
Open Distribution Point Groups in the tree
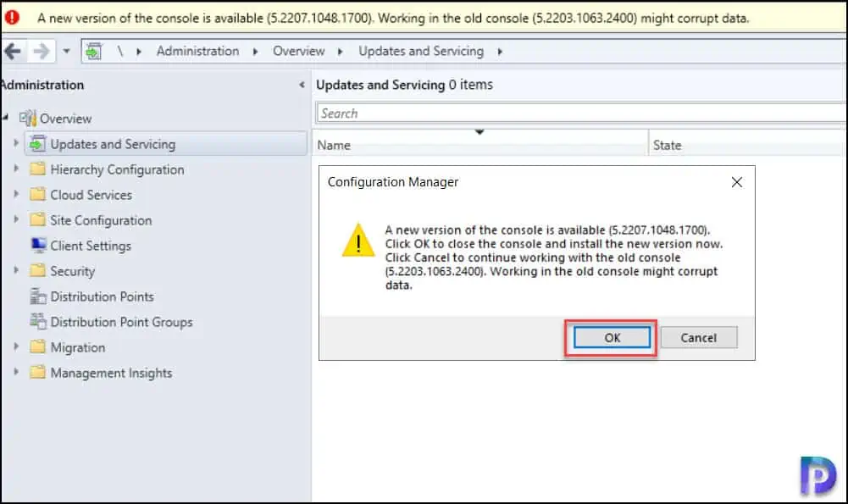122,322
